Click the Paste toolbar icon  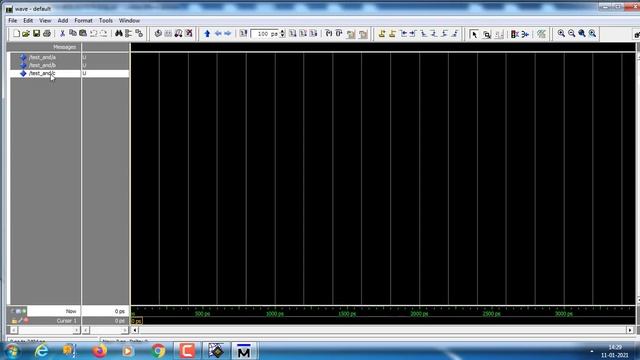click(83, 33)
